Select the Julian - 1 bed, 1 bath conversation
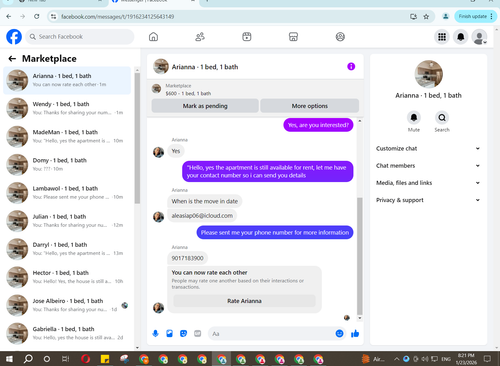Screen dimensions: 500x366 pos(67,221)
